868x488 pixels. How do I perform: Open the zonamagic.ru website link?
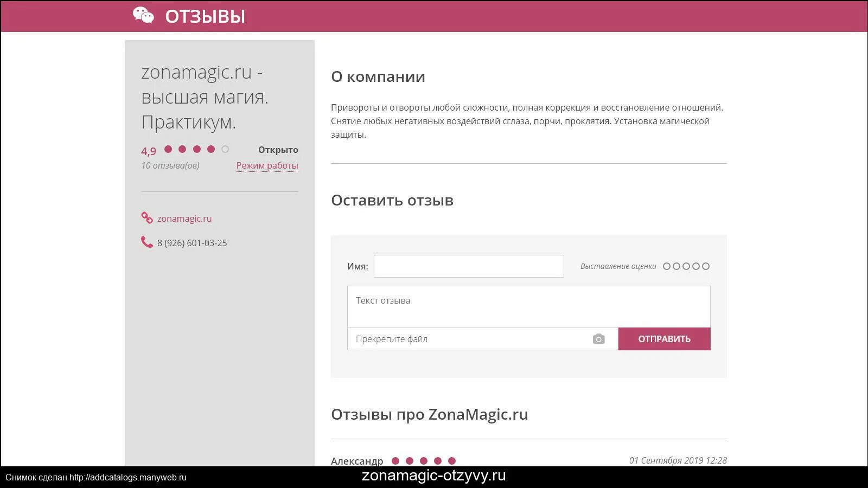click(184, 219)
